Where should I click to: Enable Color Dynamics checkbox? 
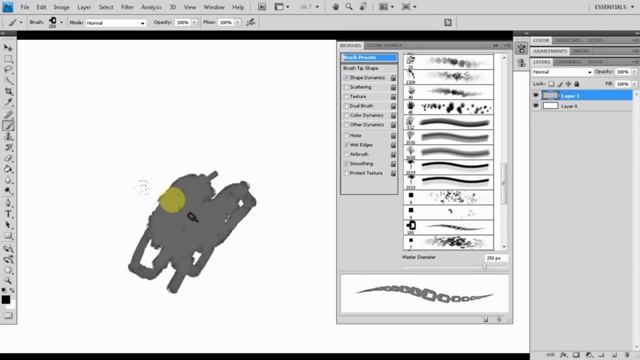(x=346, y=115)
